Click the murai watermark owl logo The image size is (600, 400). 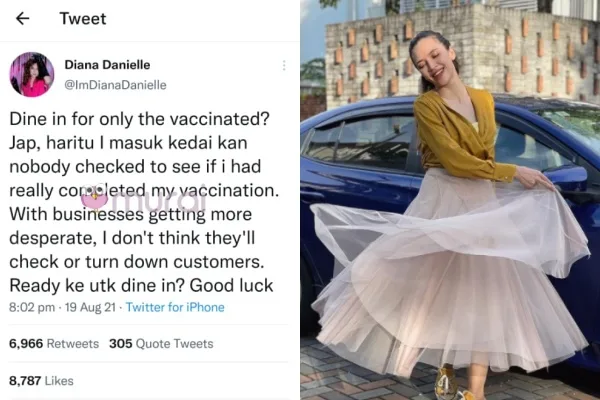pos(94,198)
